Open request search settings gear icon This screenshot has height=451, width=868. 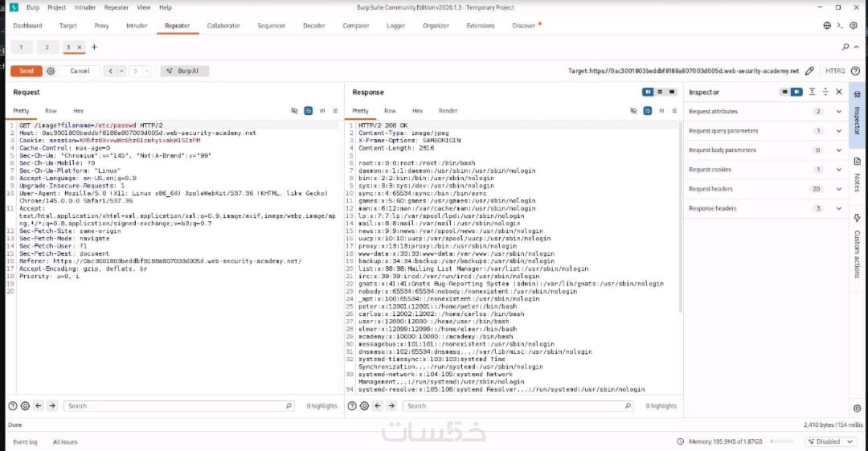25,406
